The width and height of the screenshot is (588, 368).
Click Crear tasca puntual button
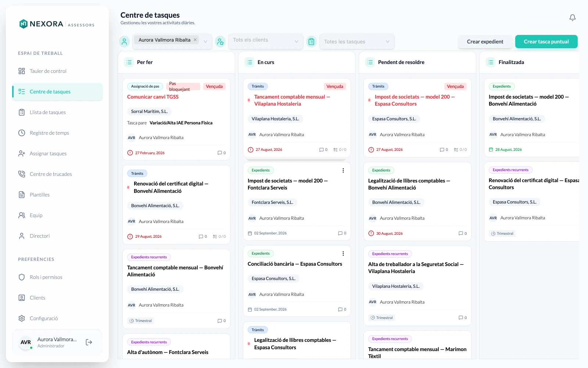[546, 42]
